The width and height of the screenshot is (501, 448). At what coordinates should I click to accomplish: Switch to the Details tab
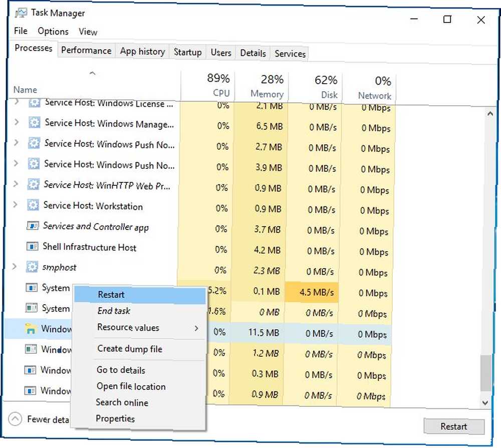pyautogui.click(x=253, y=53)
